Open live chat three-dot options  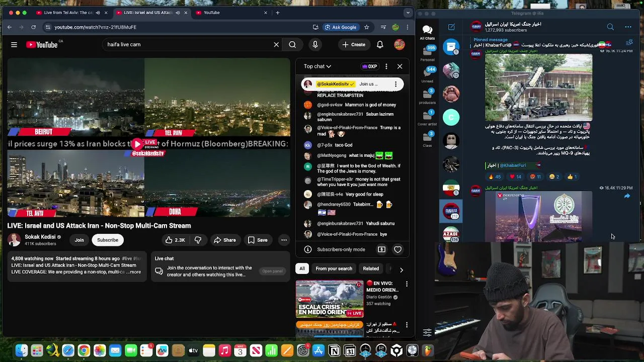[386, 66]
